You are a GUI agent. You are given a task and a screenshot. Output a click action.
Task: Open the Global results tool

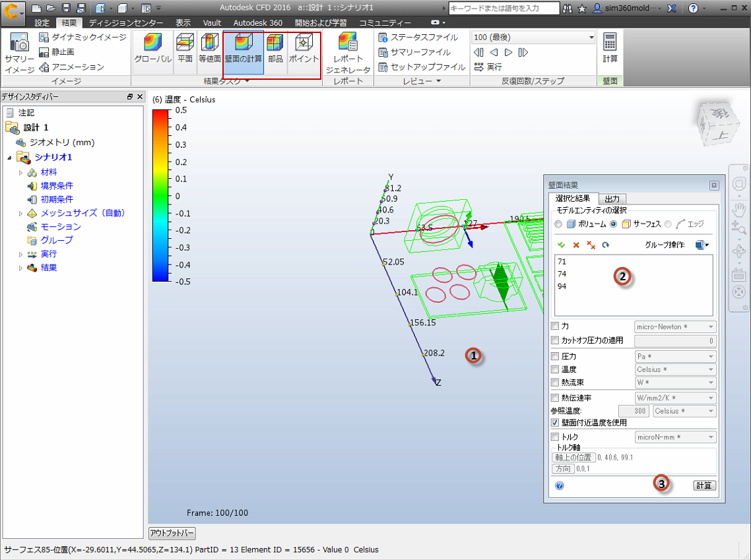[153, 48]
